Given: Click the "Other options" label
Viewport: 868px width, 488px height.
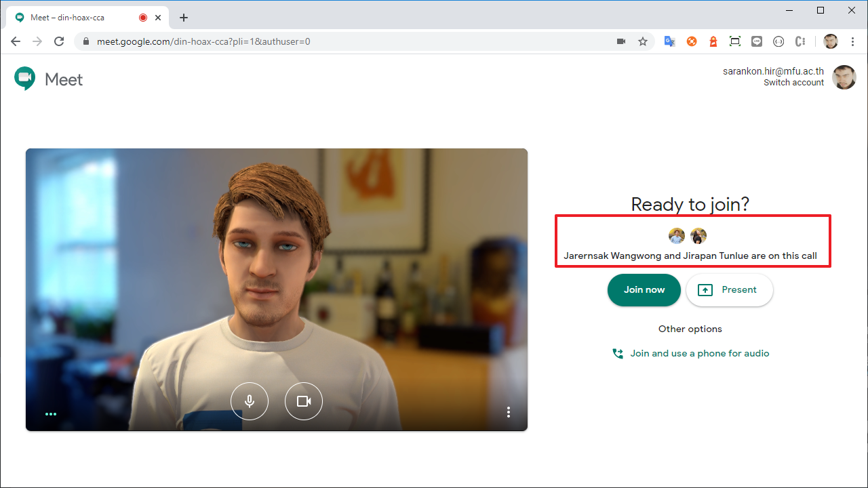Looking at the screenshot, I should pos(690,329).
